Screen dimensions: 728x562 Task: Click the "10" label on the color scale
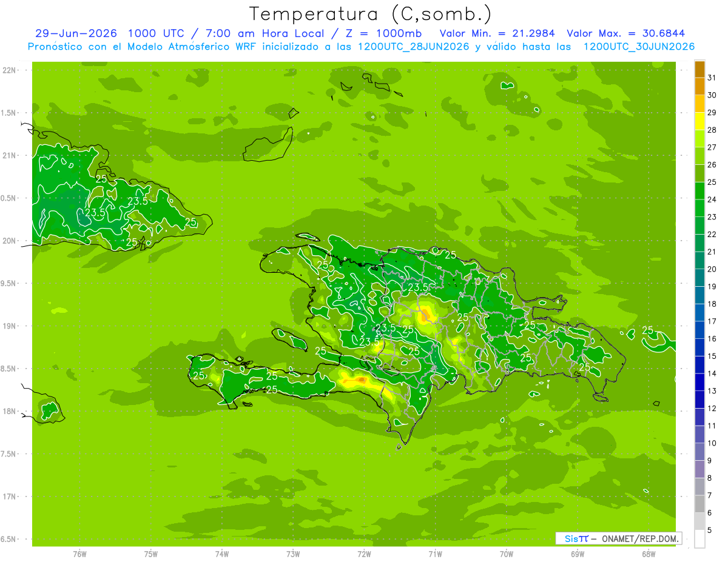point(712,443)
